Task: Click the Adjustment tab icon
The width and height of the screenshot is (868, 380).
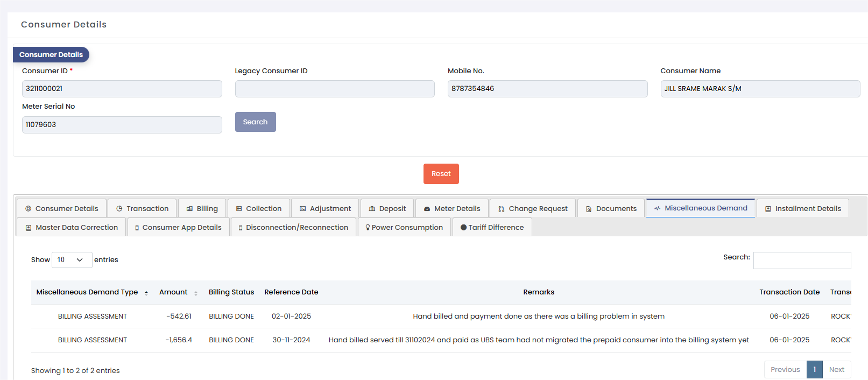Action: click(x=303, y=209)
